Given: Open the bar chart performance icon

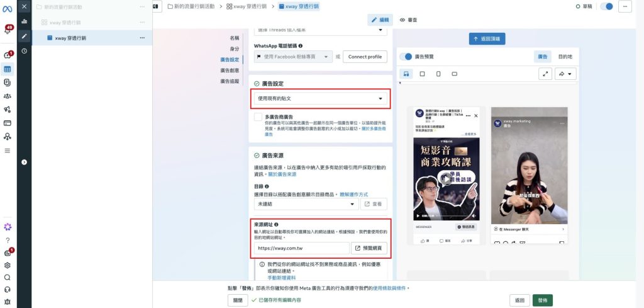Looking at the screenshot, I should pyautogui.click(x=25, y=21).
